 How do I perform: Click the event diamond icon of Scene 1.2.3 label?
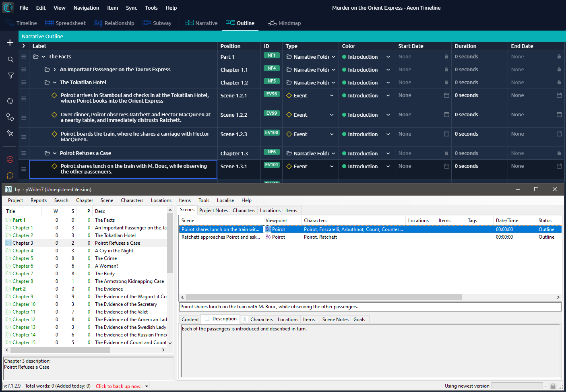[x=54, y=134]
